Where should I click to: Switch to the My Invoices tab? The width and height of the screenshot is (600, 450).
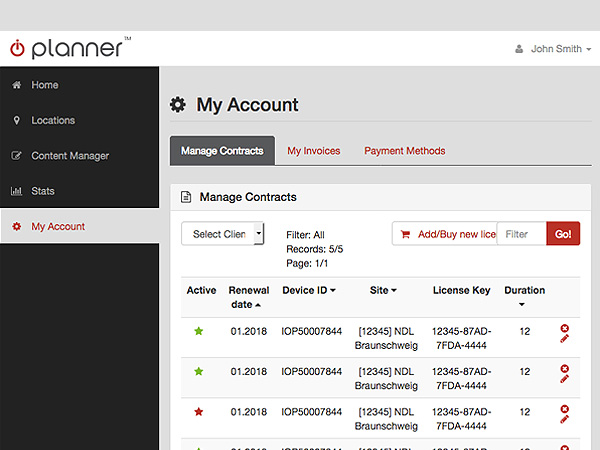pos(314,151)
